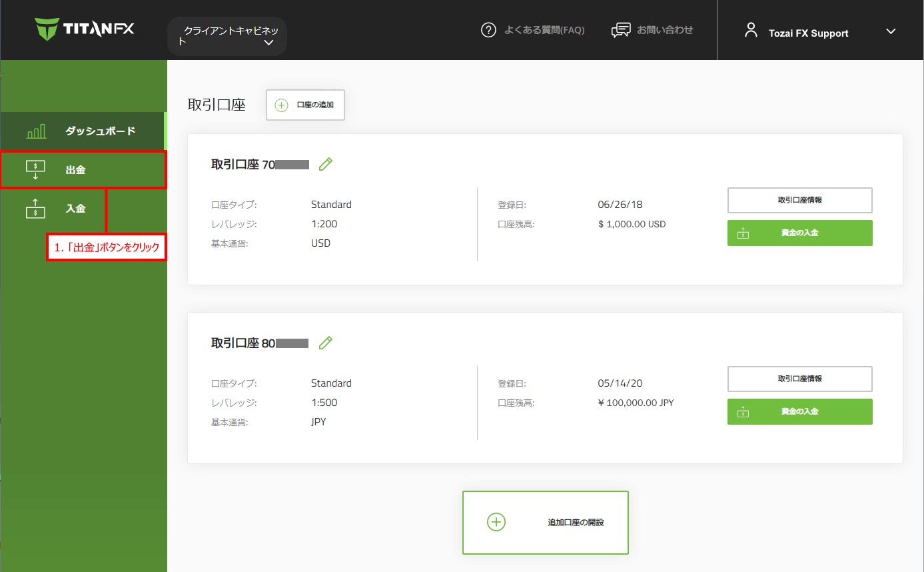Image resolution: width=924 pixels, height=572 pixels.
Task: Select the dashboard chart icon in the sidebar
Action: (35, 131)
